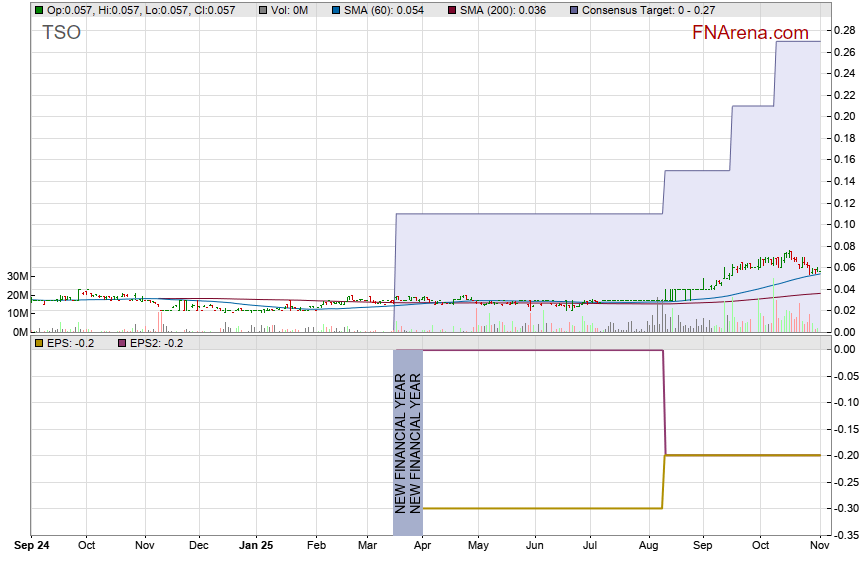The image size is (859, 566).
Task: Click the lavender Consensus Target legend swatch
Action: (573, 10)
